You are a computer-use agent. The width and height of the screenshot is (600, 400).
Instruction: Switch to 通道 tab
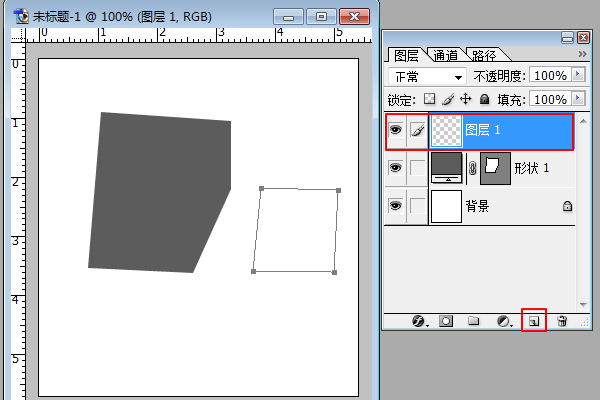[445, 56]
